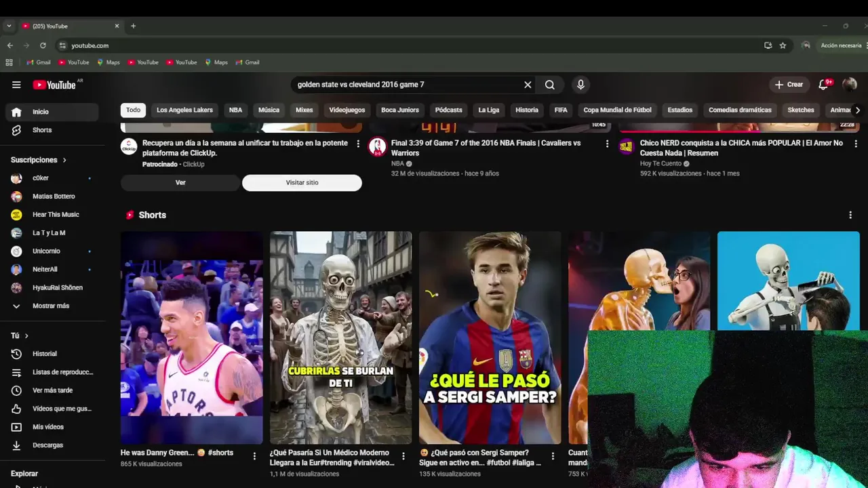The image size is (868, 488).
Task: Click the magnifier search button
Action: 550,85
